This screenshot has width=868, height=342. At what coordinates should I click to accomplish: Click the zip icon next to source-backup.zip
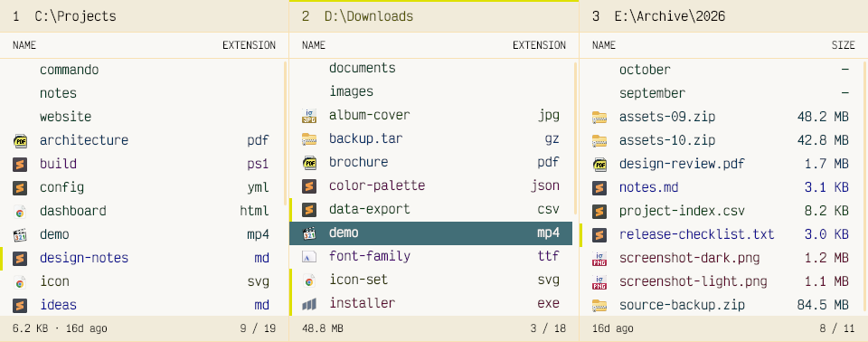coord(599,306)
